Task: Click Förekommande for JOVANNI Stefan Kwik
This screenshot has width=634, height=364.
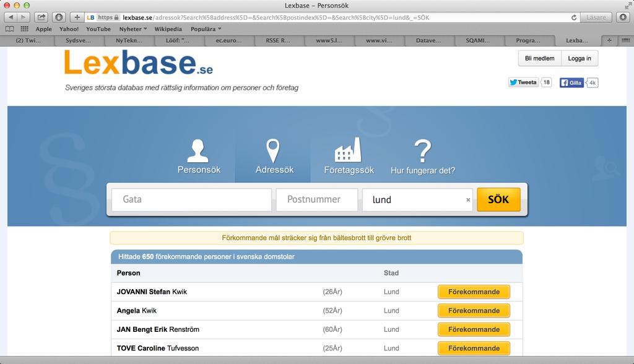Action: [474, 292]
